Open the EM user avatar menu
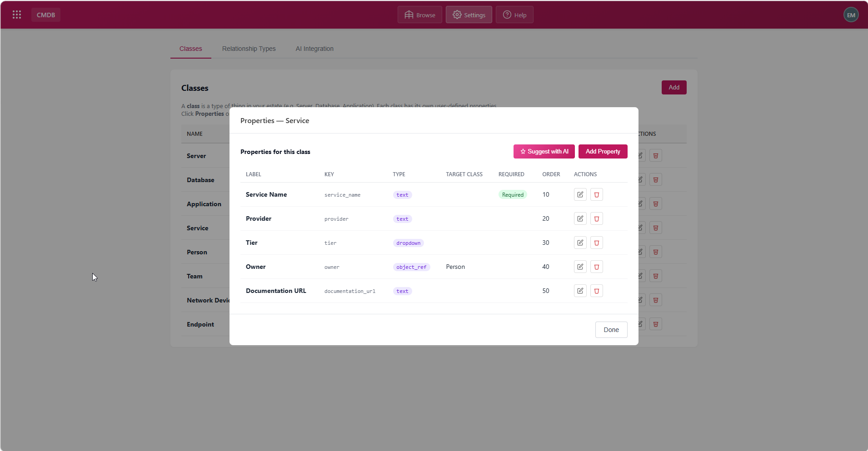868x451 pixels. click(851, 15)
